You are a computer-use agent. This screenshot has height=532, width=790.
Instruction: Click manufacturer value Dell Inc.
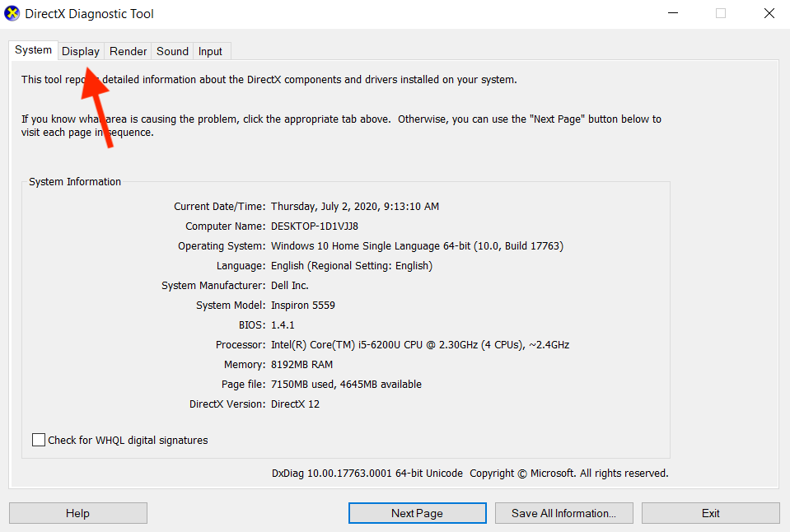290,285
